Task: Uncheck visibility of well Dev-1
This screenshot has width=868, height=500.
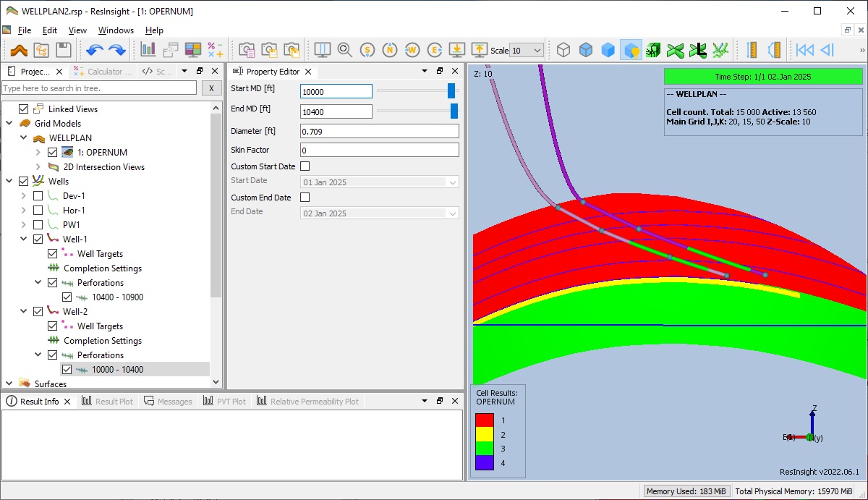Action: pyautogui.click(x=38, y=195)
